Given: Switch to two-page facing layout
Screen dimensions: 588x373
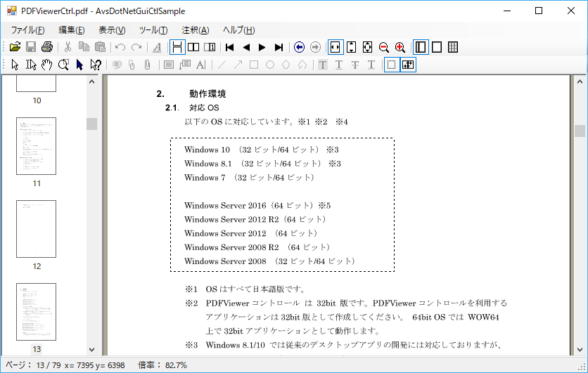Looking at the screenshot, I should click(193, 47).
